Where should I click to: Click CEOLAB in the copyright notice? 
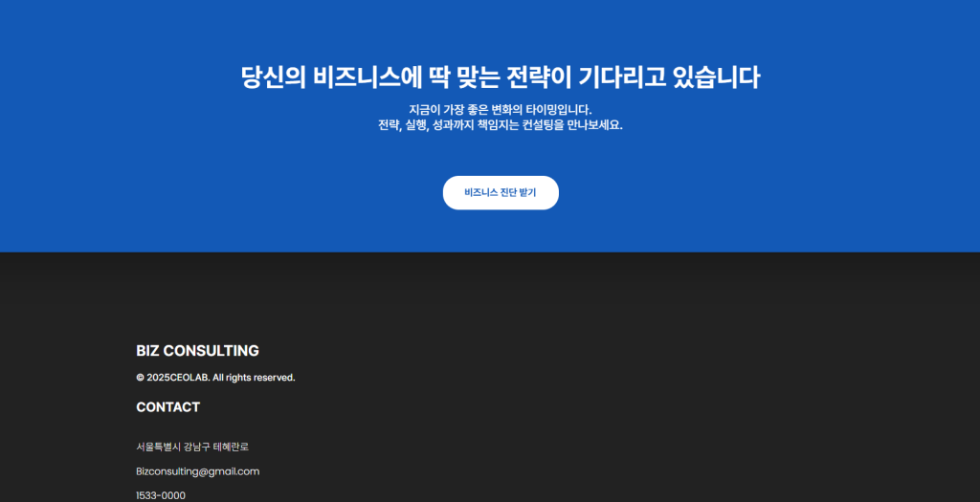[x=189, y=378]
